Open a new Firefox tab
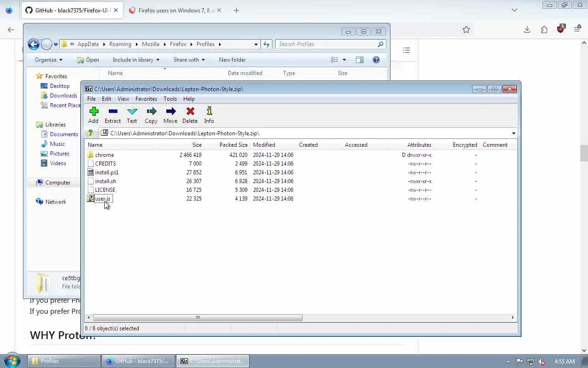Viewport: 588px width, 368px height. click(236, 10)
